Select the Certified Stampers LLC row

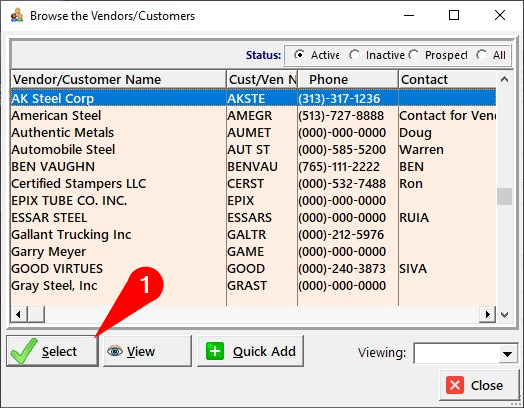[x=253, y=183]
